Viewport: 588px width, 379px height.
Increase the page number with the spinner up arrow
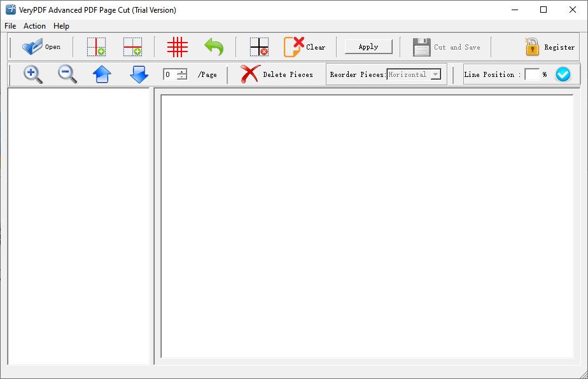point(182,72)
